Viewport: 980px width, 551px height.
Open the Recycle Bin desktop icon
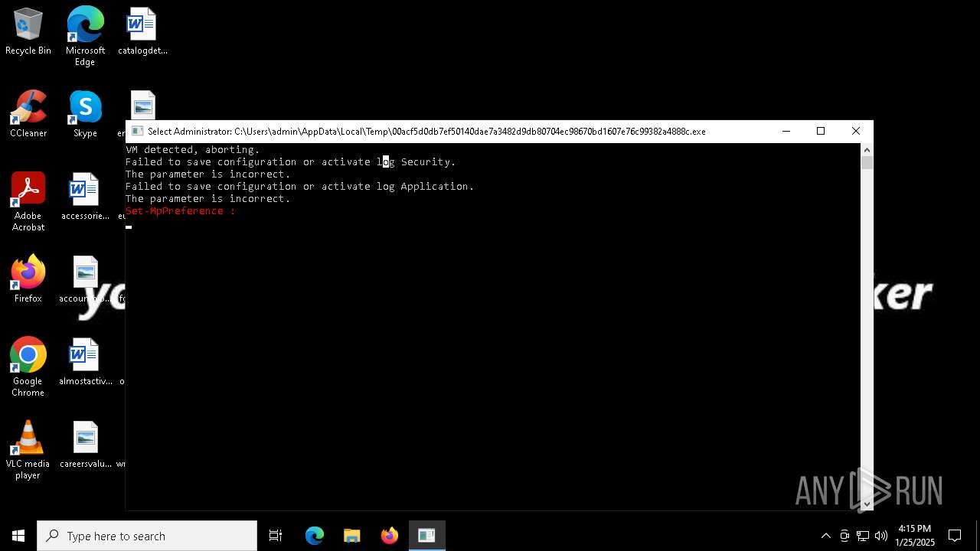28,32
